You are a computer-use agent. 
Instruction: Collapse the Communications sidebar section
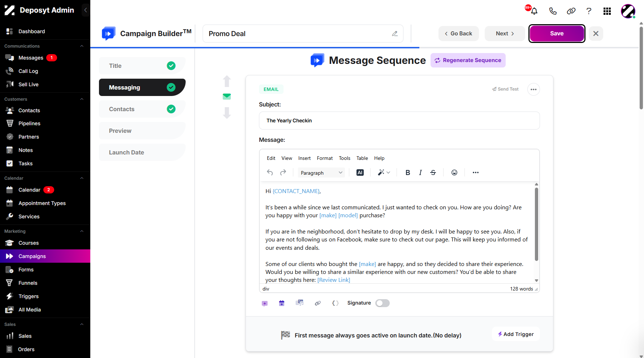(x=82, y=46)
